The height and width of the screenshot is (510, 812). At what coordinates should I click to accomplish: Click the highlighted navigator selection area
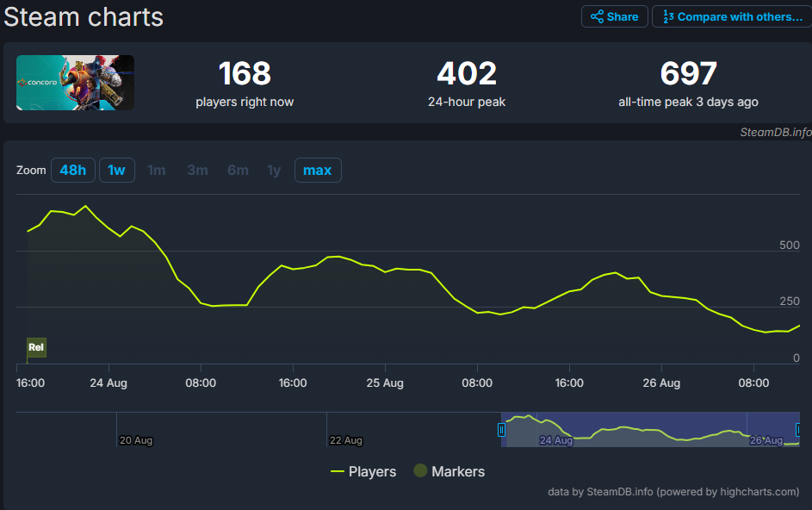[x=650, y=429]
